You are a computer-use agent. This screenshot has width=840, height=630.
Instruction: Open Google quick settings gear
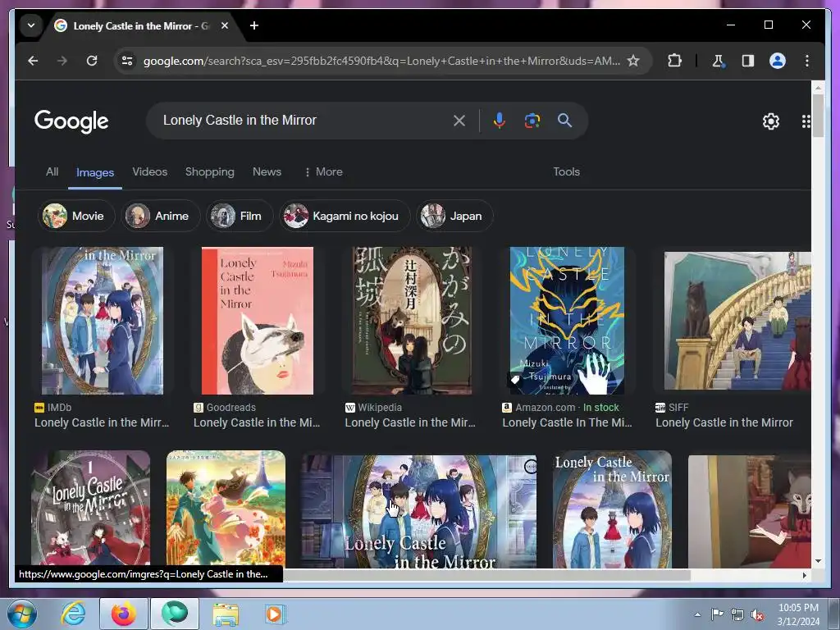[770, 121]
